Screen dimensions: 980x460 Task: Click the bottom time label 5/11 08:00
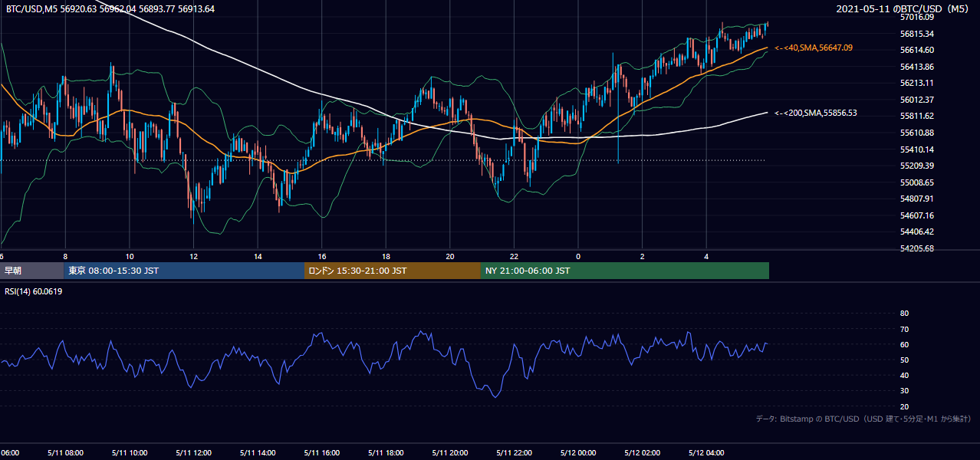(x=64, y=452)
